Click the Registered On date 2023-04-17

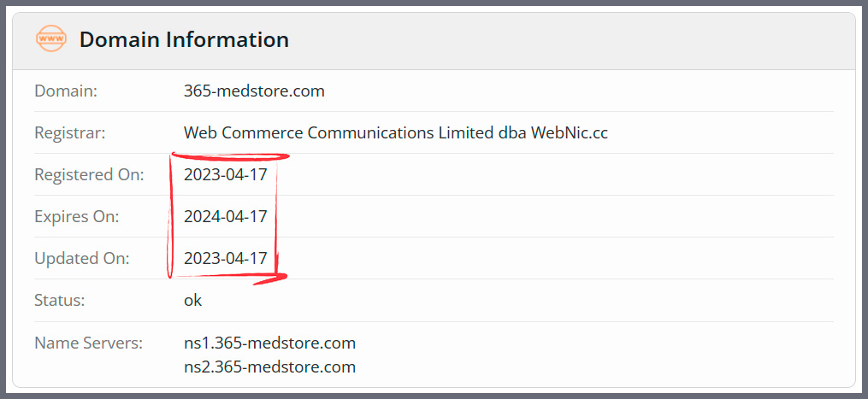(x=226, y=175)
